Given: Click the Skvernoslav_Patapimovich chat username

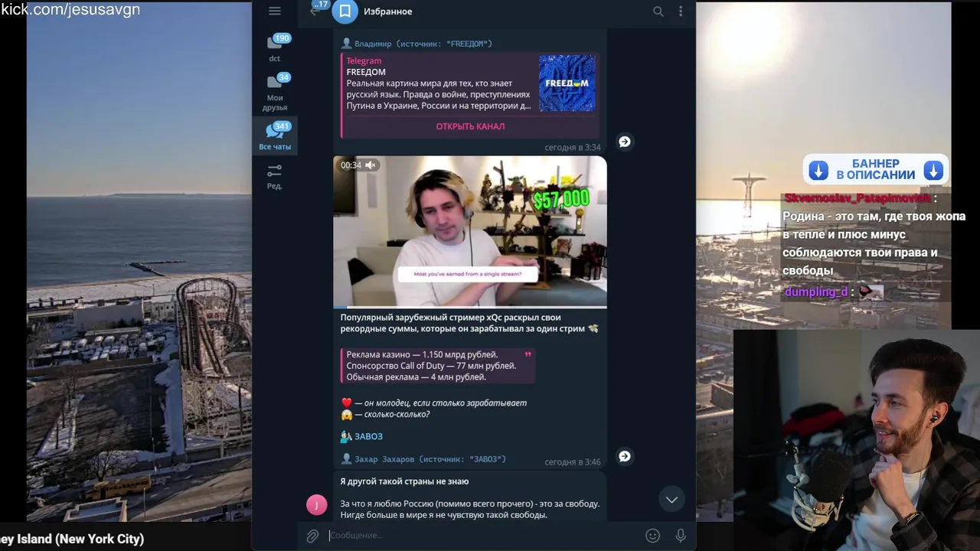Looking at the screenshot, I should [857, 198].
